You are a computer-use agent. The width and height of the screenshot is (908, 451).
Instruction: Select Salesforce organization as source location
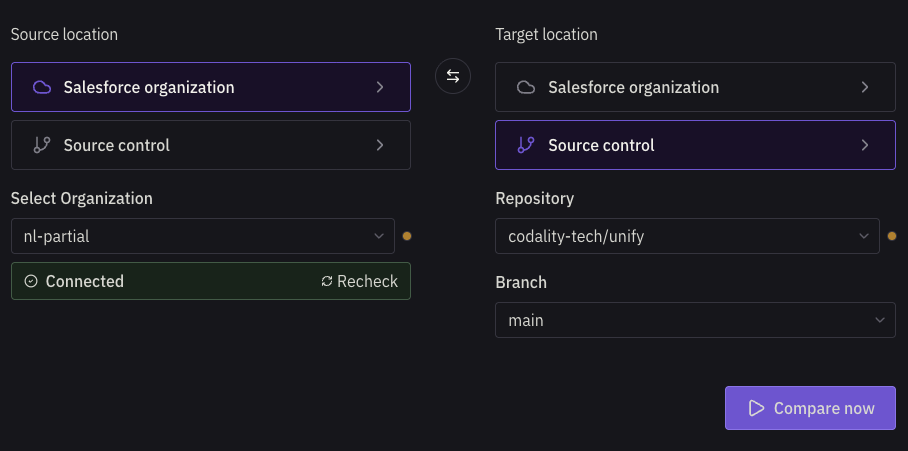click(211, 87)
